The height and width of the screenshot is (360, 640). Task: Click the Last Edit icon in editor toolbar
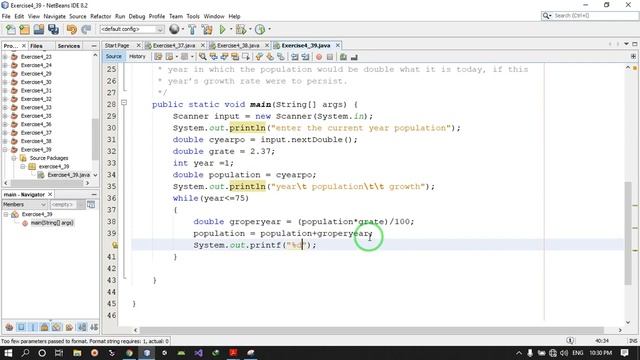(x=158, y=57)
